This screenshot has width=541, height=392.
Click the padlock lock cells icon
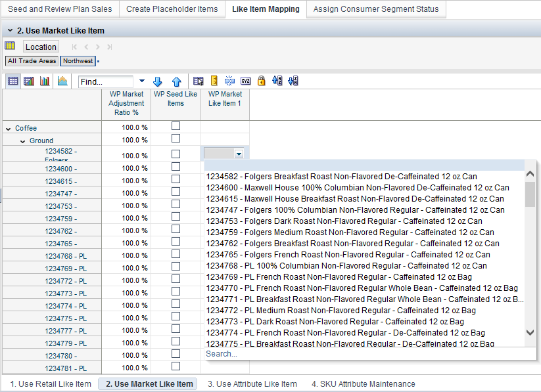point(262,81)
